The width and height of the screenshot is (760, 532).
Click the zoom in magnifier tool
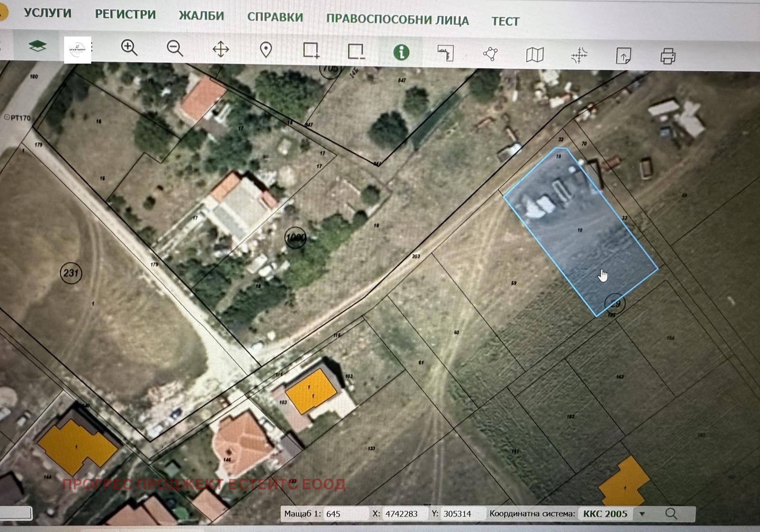(x=129, y=47)
